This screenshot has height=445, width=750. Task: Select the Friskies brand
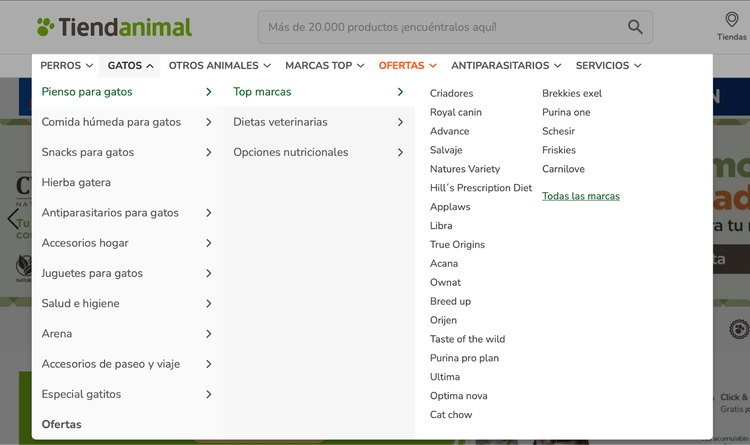pyautogui.click(x=559, y=150)
